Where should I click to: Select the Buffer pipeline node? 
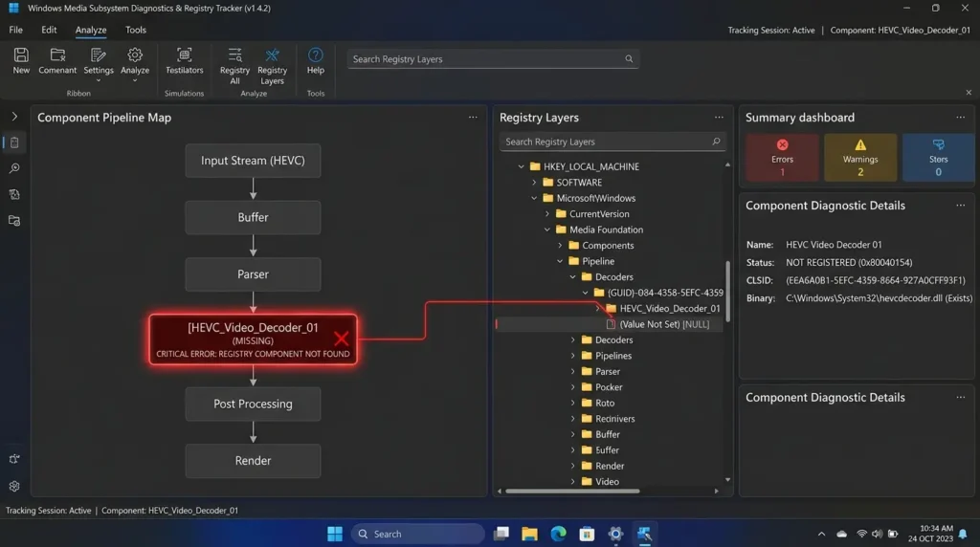(253, 217)
